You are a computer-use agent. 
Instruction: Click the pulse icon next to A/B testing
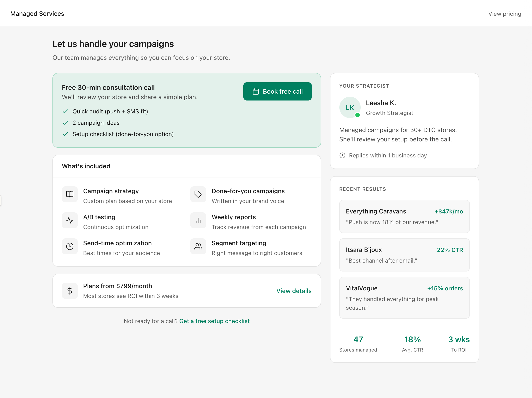70,220
